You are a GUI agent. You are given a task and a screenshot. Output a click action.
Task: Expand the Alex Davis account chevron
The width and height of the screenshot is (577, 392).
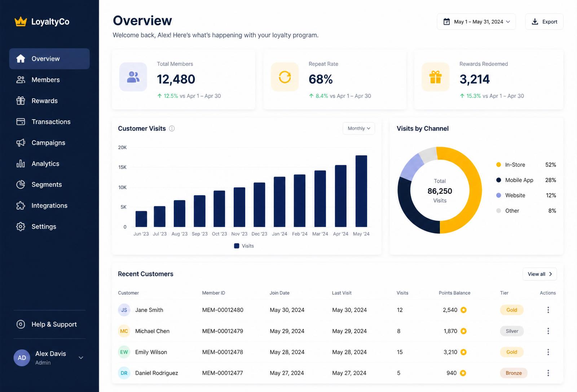[81, 358]
